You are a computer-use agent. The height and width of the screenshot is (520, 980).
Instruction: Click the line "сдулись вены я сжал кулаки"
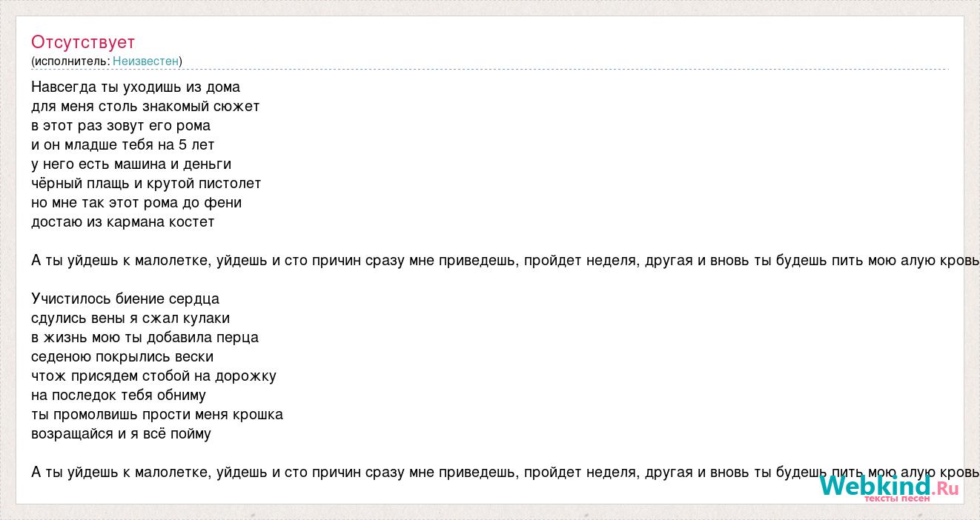(130, 318)
